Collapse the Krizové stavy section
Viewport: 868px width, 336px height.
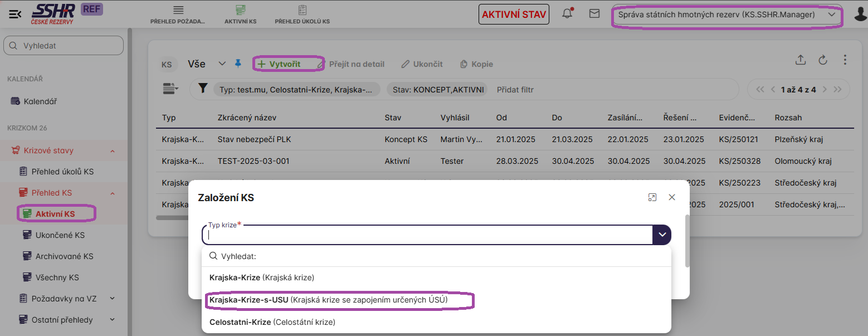112,150
